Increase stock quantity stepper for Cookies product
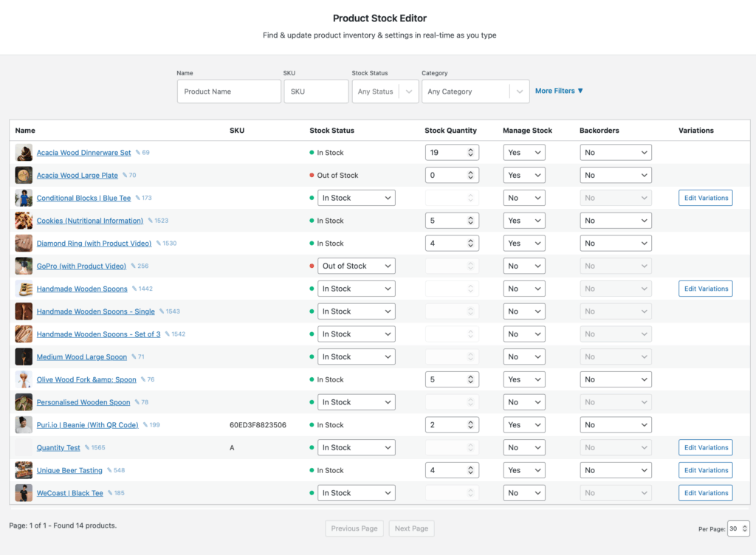Viewport: 756px width, 555px height. (470, 217)
